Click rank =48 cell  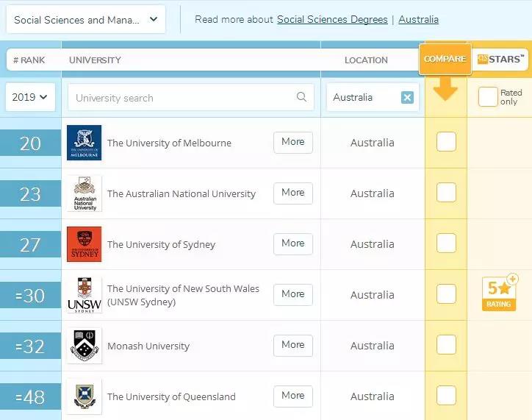[31, 396]
